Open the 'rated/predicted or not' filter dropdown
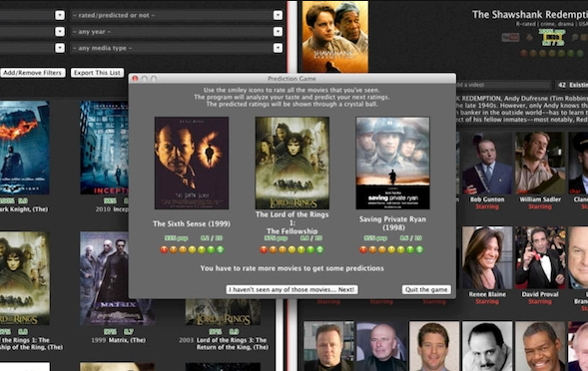588x371 pixels. tap(278, 15)
